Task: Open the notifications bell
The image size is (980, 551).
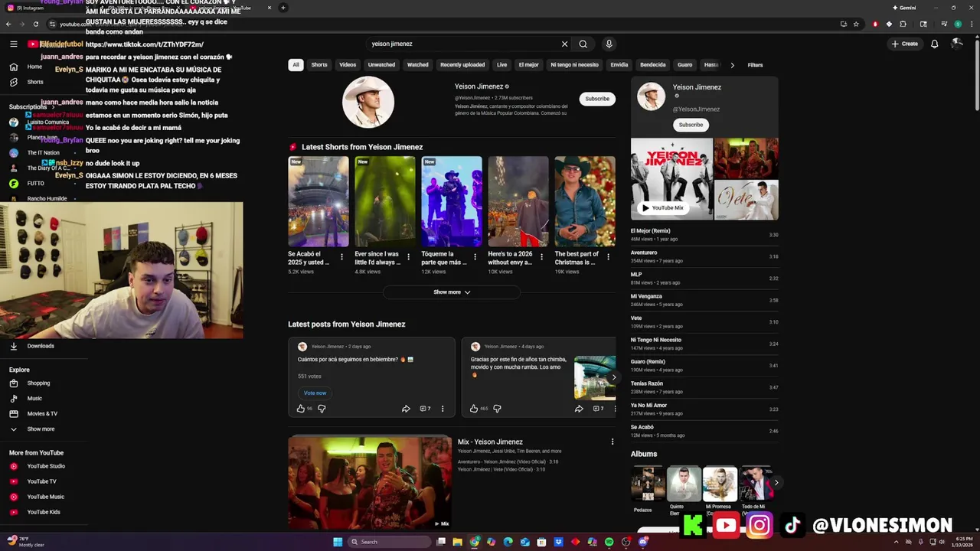Action: click(x=934, y=44)
